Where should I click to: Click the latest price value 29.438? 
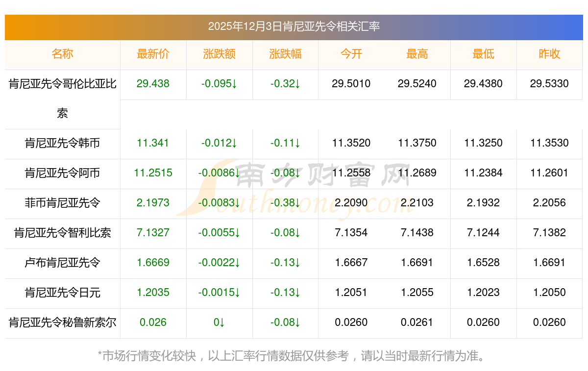[153, 84]
